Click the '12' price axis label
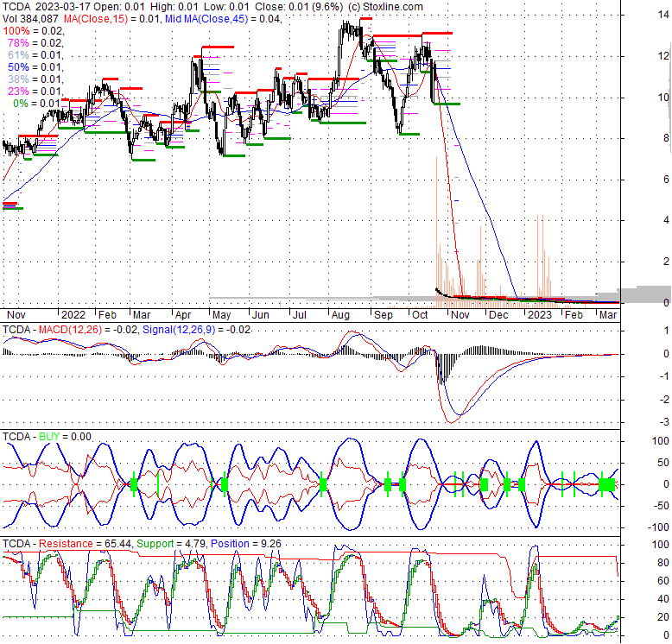Screen dimensions: 672x644 [663, 55]
